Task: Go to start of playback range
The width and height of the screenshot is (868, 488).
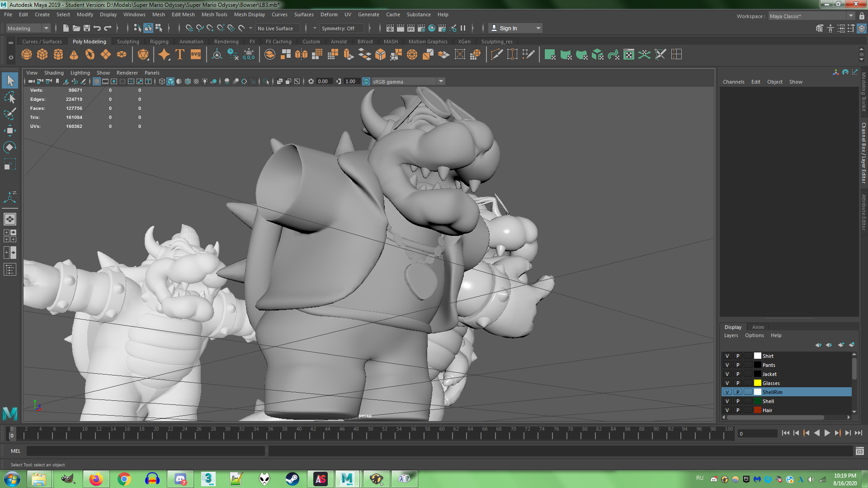Action: pyautogui.click(x=785, y=433)
